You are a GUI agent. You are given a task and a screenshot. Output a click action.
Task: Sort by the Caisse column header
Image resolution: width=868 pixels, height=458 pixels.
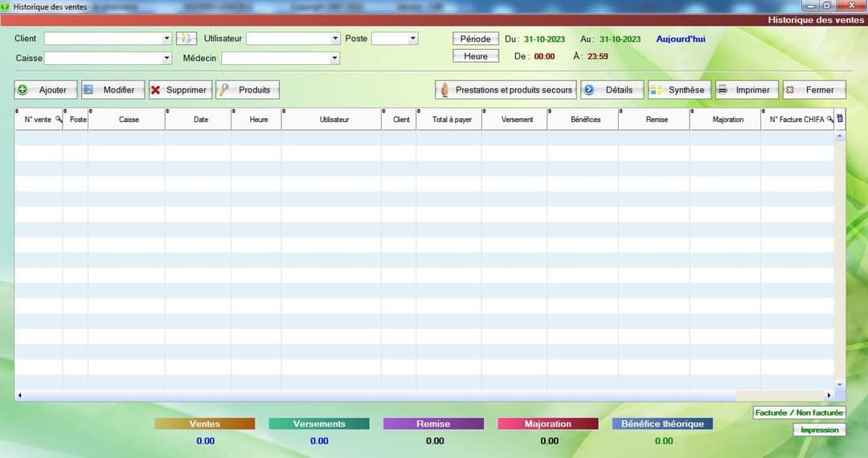click(x=127, y=119)
